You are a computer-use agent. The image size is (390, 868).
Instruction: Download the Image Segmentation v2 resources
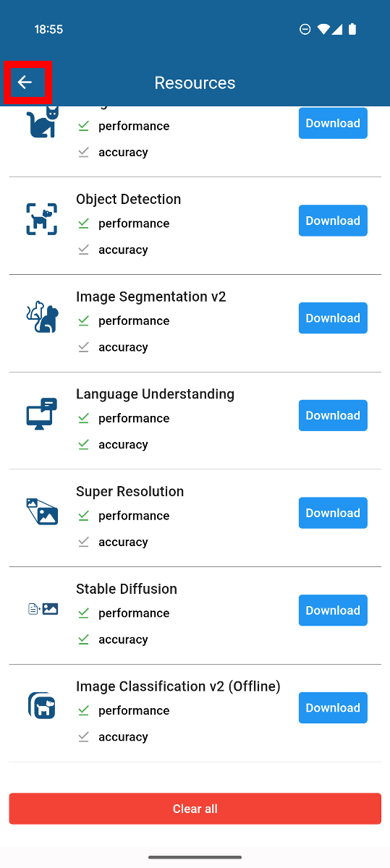(333, 318)
